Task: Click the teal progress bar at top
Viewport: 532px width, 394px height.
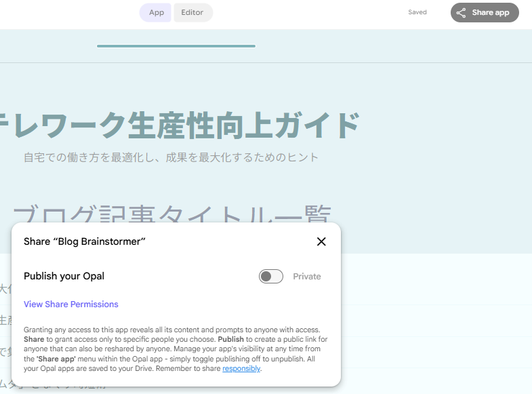Action: [176, 46]
